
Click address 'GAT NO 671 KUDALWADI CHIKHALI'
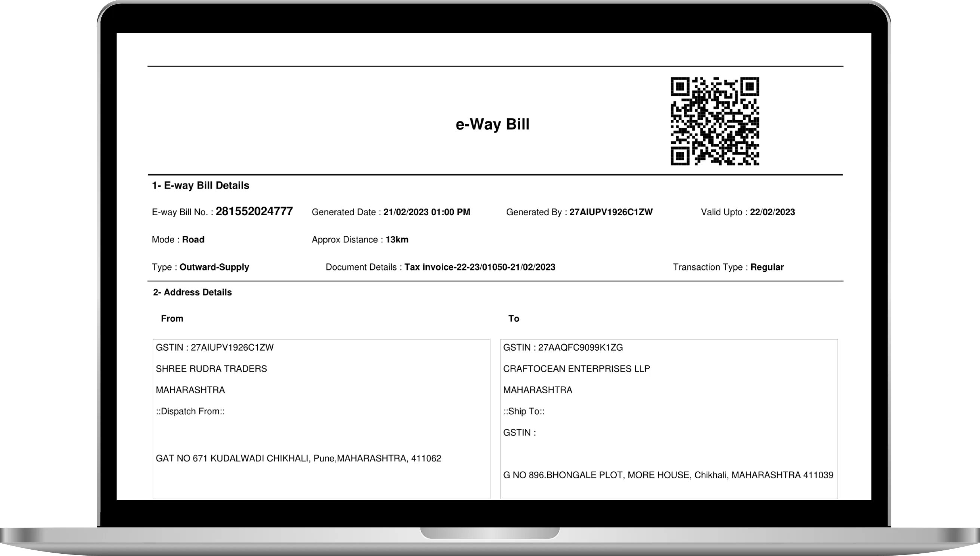(233, 459)
